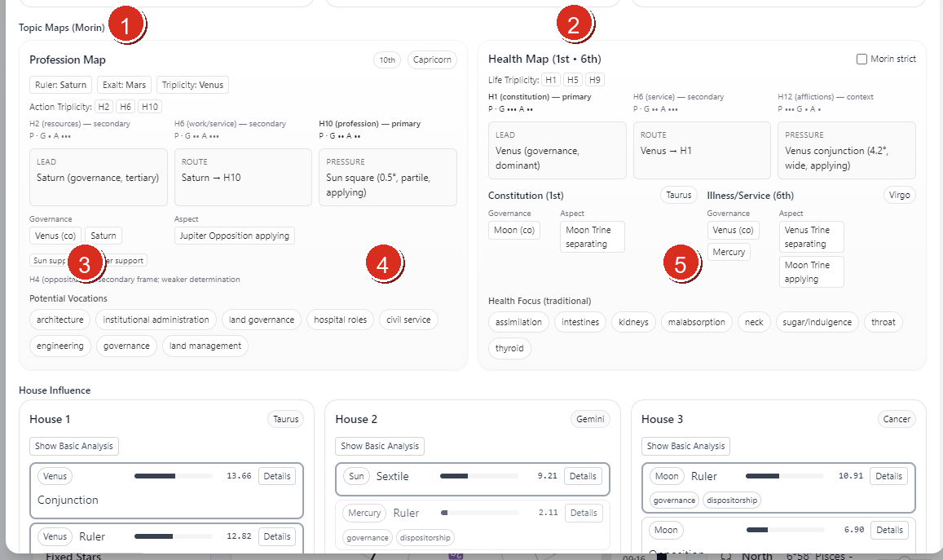Click the throat health focus chip

(884, 322)
